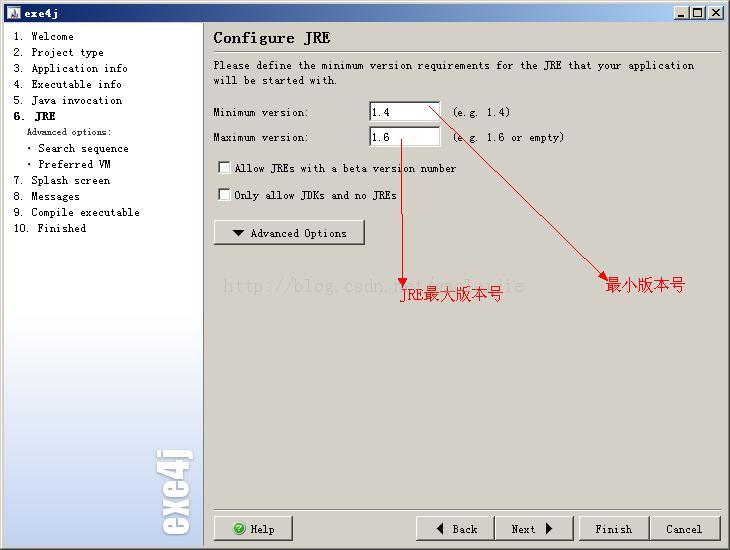Open step 9 Compile executable

point(76,212)
